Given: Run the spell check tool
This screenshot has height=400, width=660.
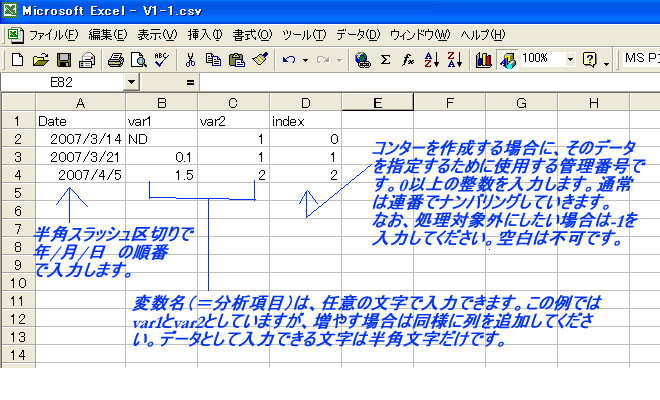Looking at the screenshot, I should (161, 60).
